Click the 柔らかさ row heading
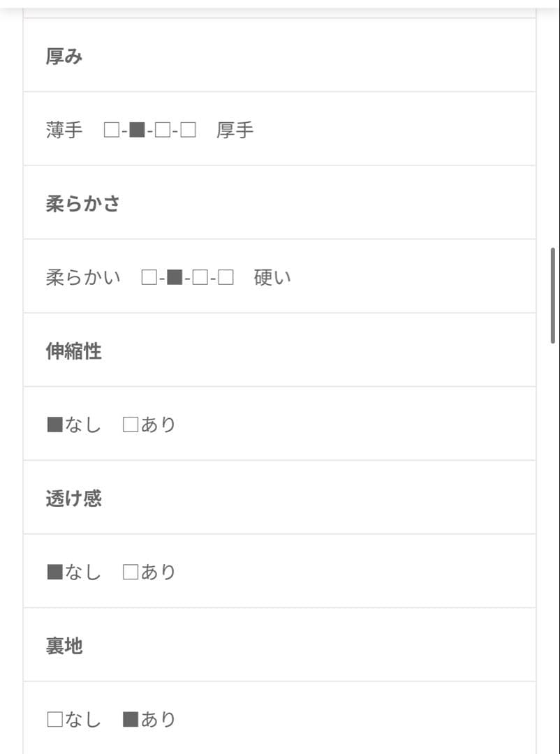This screenshot has width=560, height=754. 83,204
